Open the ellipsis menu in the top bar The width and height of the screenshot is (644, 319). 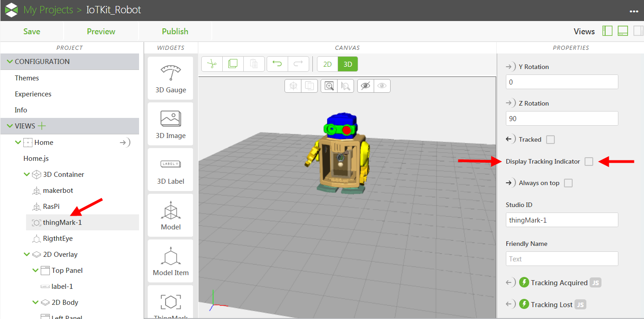[634, 10]
